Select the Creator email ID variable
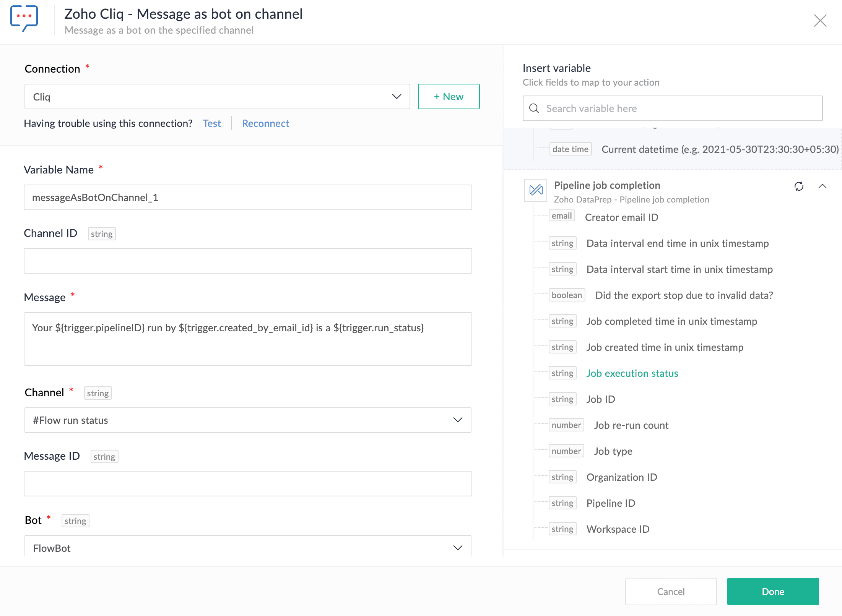842x616 pixels. coord(621,217)
